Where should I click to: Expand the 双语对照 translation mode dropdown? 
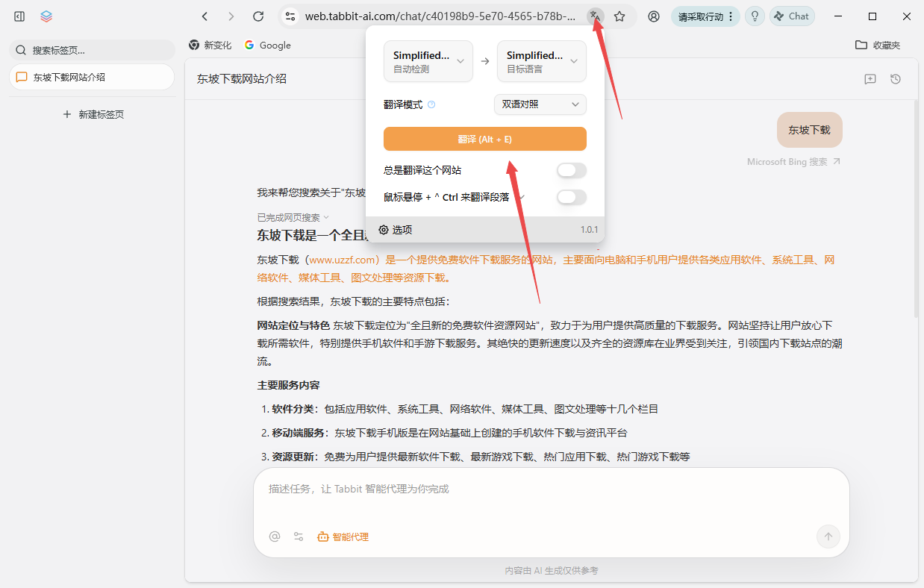pos(540,104)
